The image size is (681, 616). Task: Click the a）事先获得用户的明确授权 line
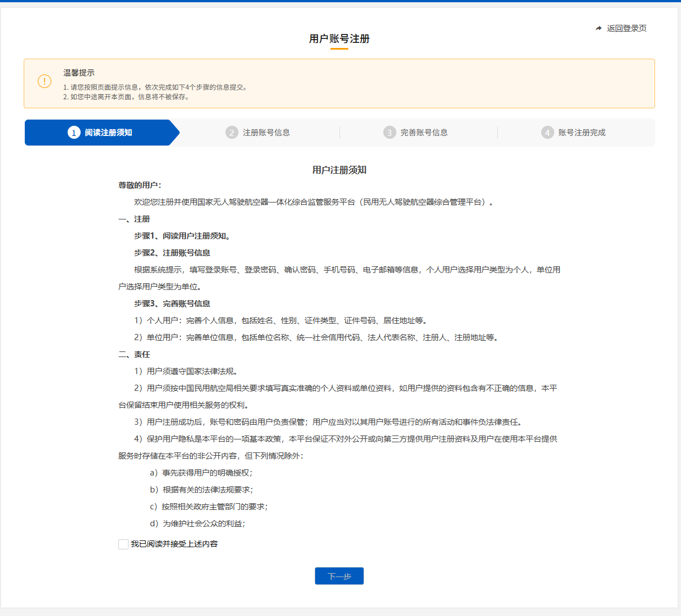201,473
